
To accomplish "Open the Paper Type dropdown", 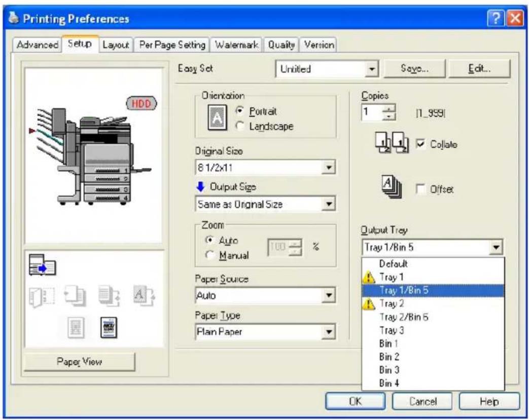I will pos(329,332).
